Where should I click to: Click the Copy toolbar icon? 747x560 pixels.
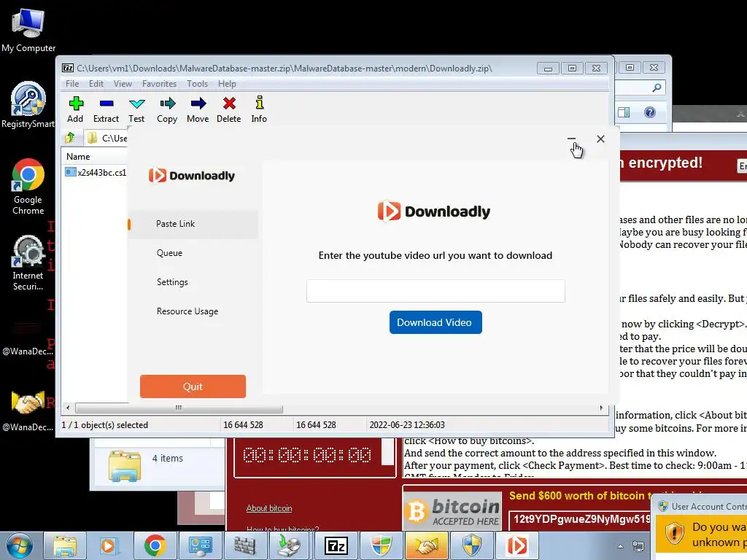click(167, 109)
